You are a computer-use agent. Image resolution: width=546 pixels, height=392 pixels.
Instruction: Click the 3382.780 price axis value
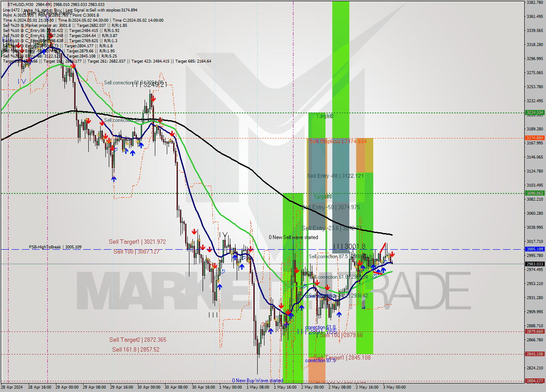[x=534, y=3]
